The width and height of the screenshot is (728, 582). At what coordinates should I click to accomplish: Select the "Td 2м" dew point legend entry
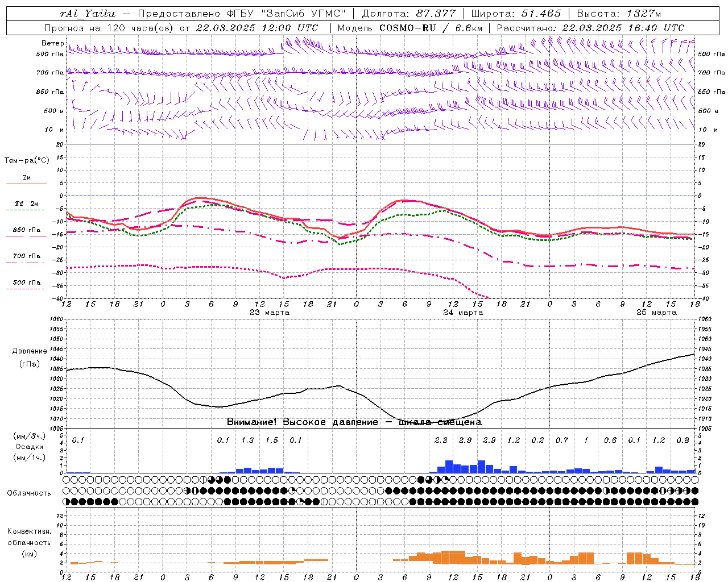tap(26, 203)
